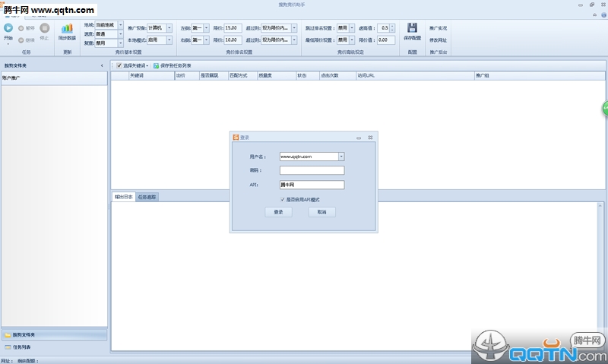Toggle the 是否启用API模式 checkbox
The height and width of the screenshot is (364, 608).
pyautogui.click(x=282, y=200)
